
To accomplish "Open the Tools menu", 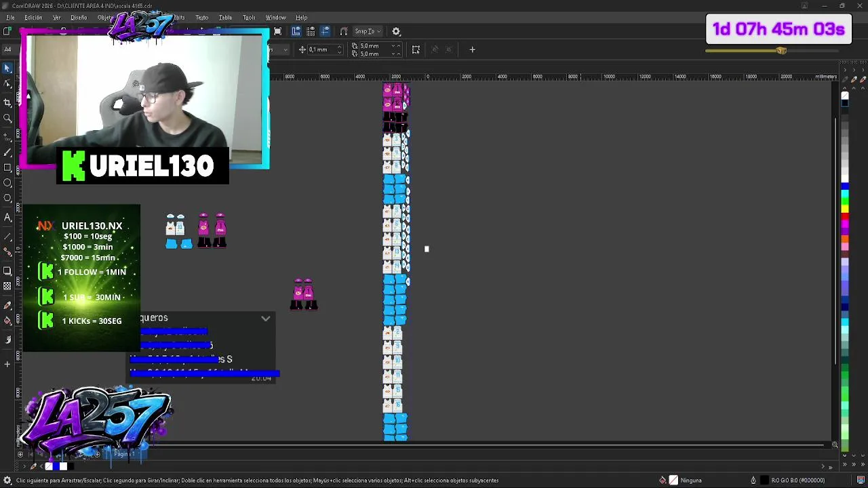I will pos(249,18).
